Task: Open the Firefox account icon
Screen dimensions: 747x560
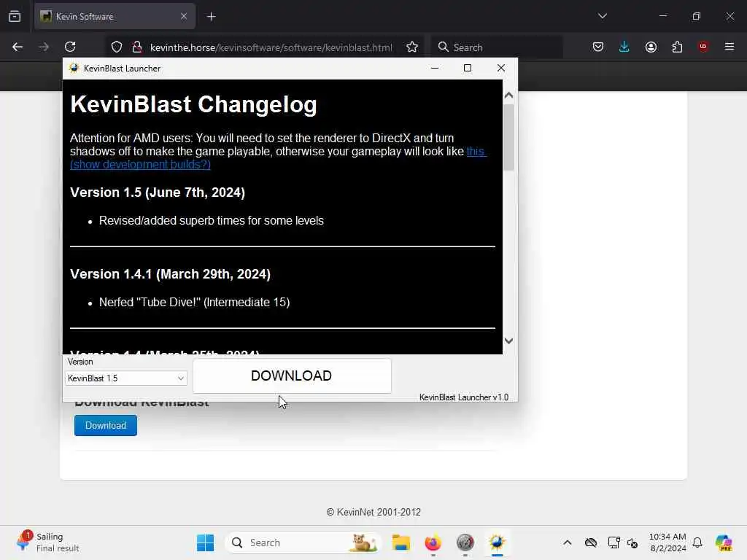Action: tap(651, 47)
